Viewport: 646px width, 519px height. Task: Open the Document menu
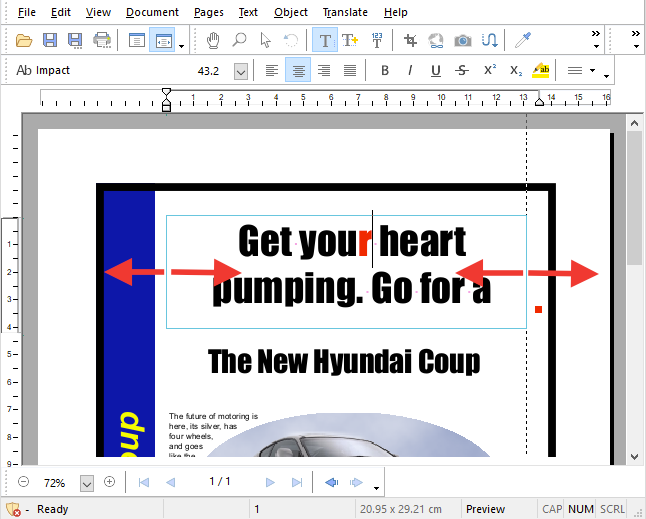click(152, 12)
